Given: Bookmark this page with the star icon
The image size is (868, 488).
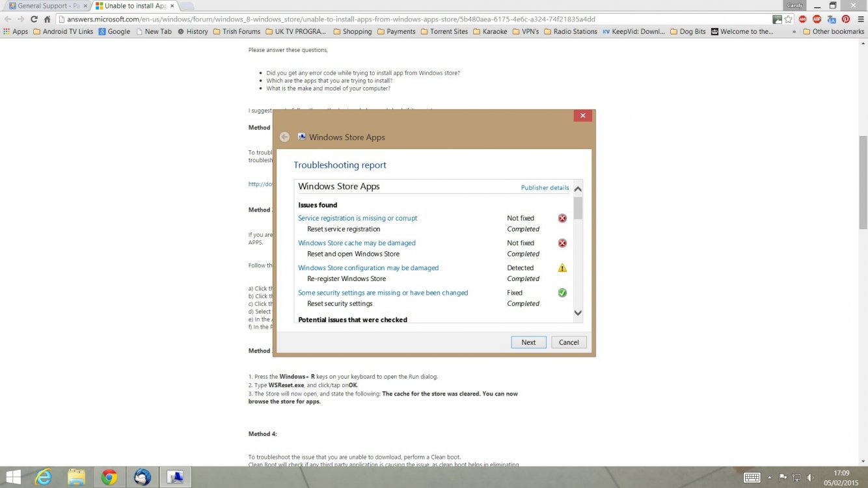Looking at the screenshot, I should tap(788, 19).
